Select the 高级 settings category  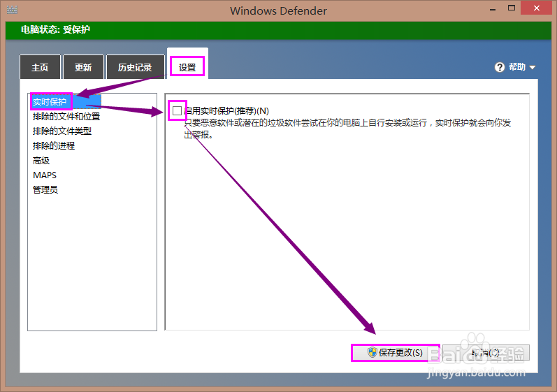[x=41, y=161]
